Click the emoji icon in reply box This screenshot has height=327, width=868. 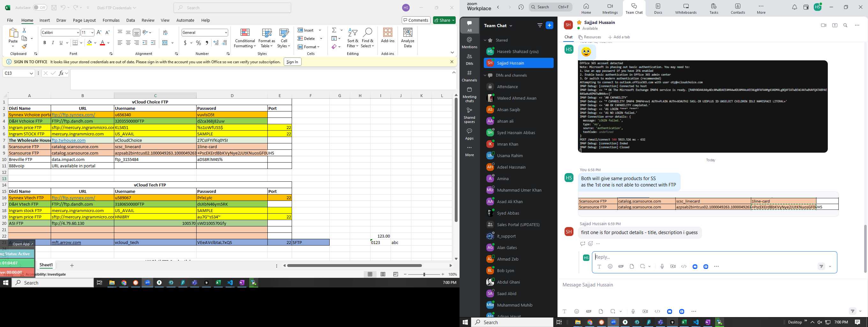[610, 266]
